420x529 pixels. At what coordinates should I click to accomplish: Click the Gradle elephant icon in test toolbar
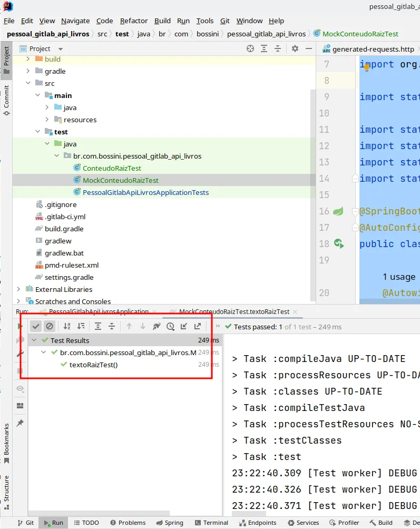point(157,326)
